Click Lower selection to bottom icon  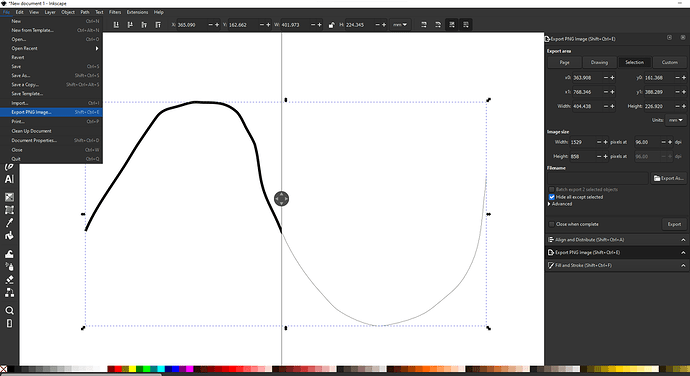click(x=116, y=25)
